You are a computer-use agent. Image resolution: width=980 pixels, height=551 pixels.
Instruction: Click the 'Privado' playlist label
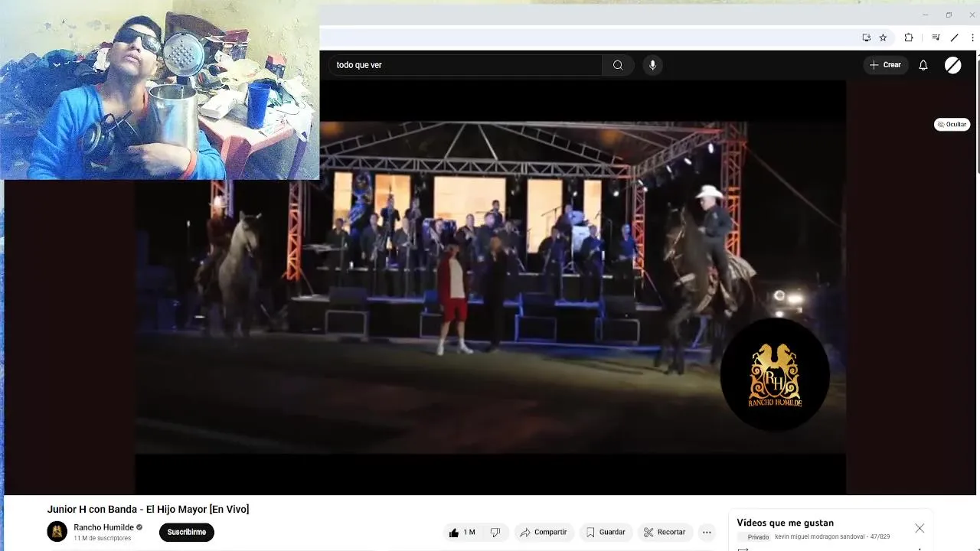tap(758, 537)
